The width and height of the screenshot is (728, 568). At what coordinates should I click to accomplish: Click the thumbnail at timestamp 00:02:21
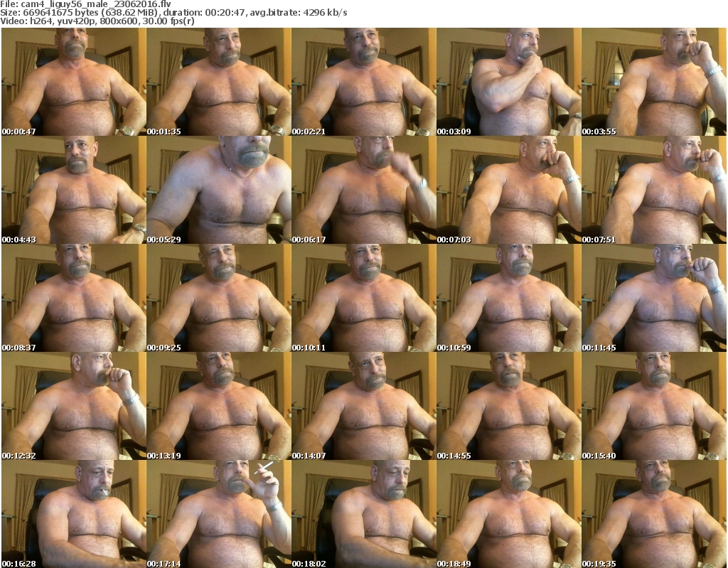click(363, 82)
